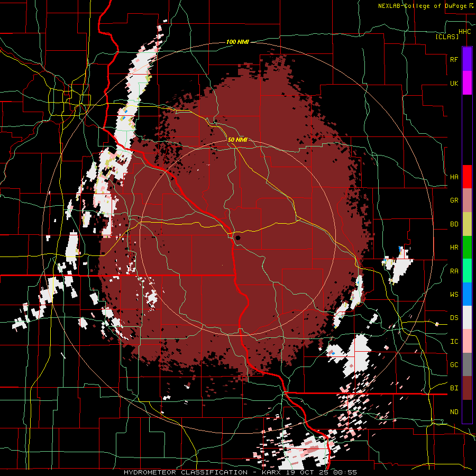Click the BI biological dark red swatch
476x476 pixels.
tap(467, 388)
